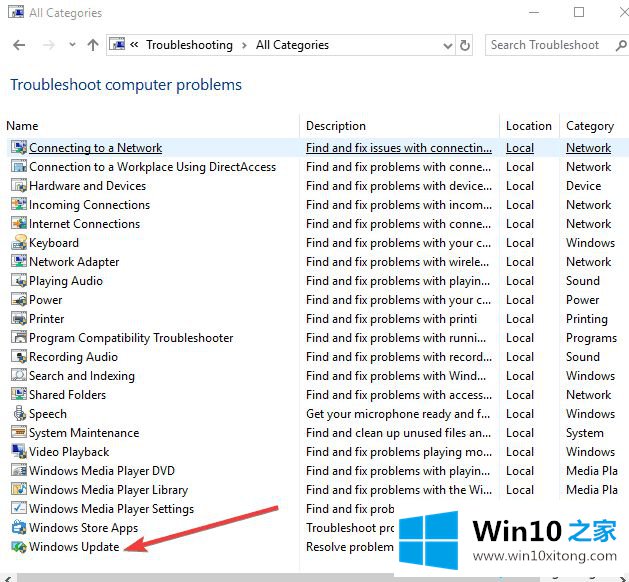
Task: Open the Windows Update troubleshooter
Action: click(x=74, y=547)
